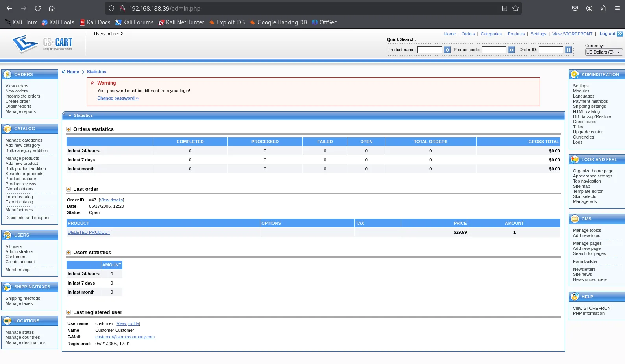Open the Pocket save icon
This screenshot has width=625, height=364.
tap(575, 8)
